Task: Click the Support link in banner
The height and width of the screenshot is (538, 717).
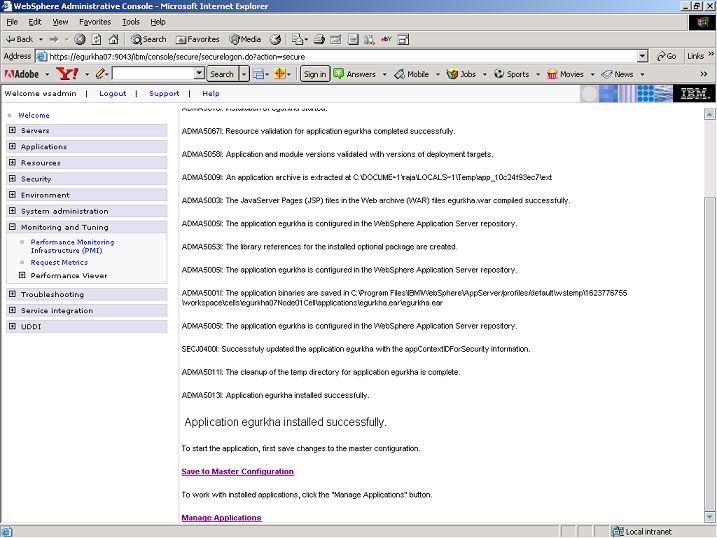Action: click(164, 93)
